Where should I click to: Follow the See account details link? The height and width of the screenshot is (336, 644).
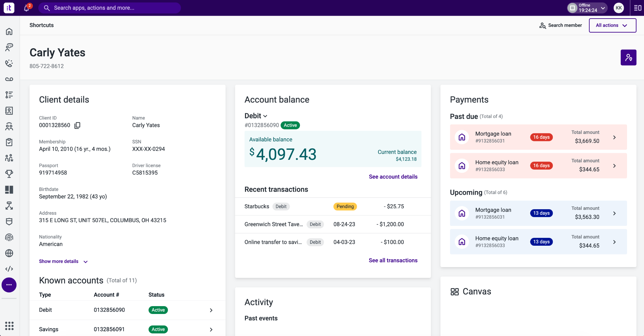click(393, 177)
